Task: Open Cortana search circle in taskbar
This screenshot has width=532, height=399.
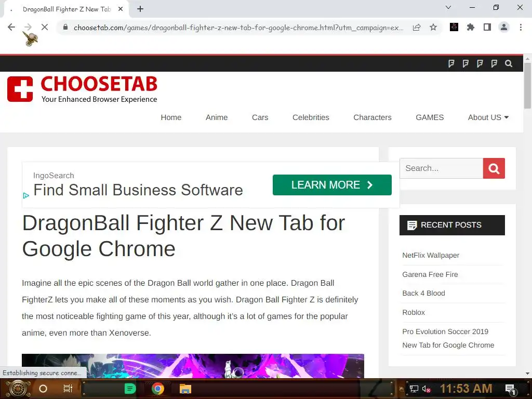Action: 43,389
